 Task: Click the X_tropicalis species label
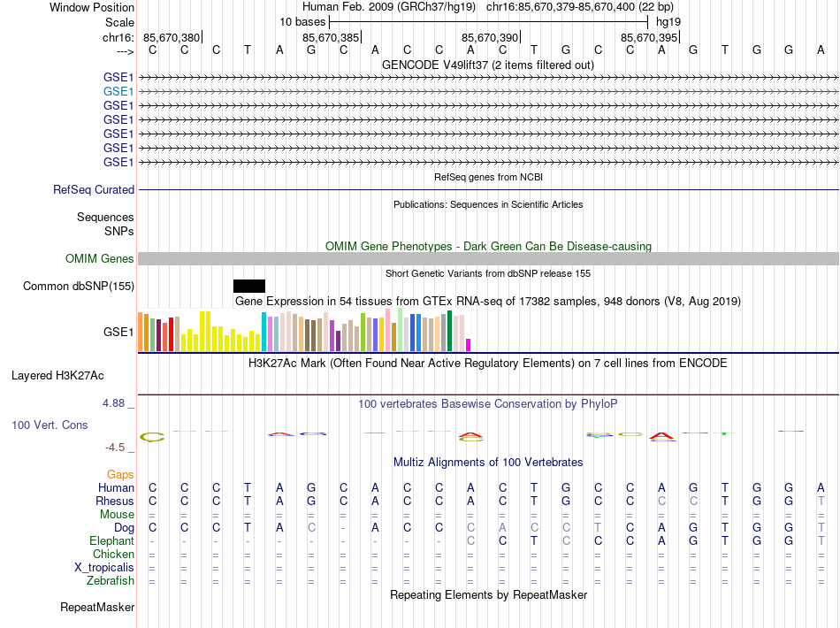coord(105,567)
